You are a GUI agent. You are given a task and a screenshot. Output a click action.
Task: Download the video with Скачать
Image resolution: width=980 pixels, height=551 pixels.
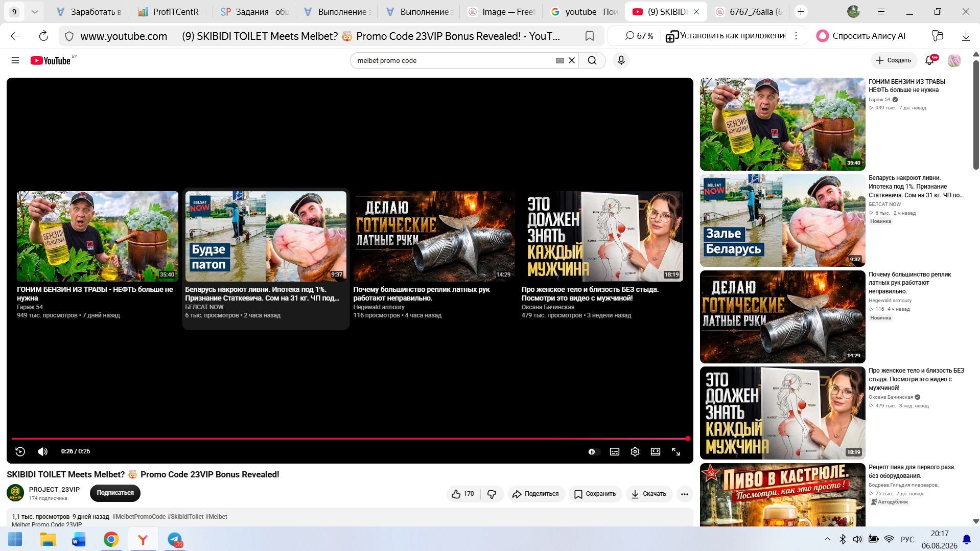[649, 494]
